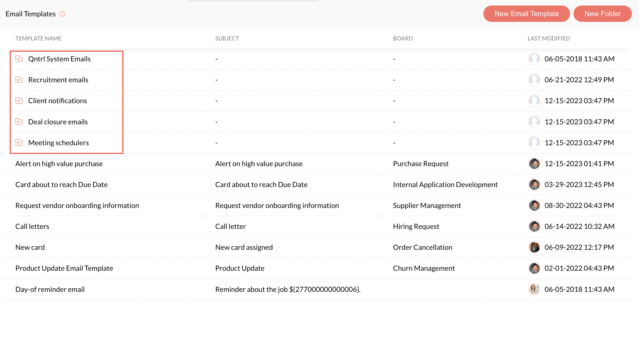Screen dimensions: 639x364
Task: Click the info icon beside Email Templates
Action: [x=62, y=14]
